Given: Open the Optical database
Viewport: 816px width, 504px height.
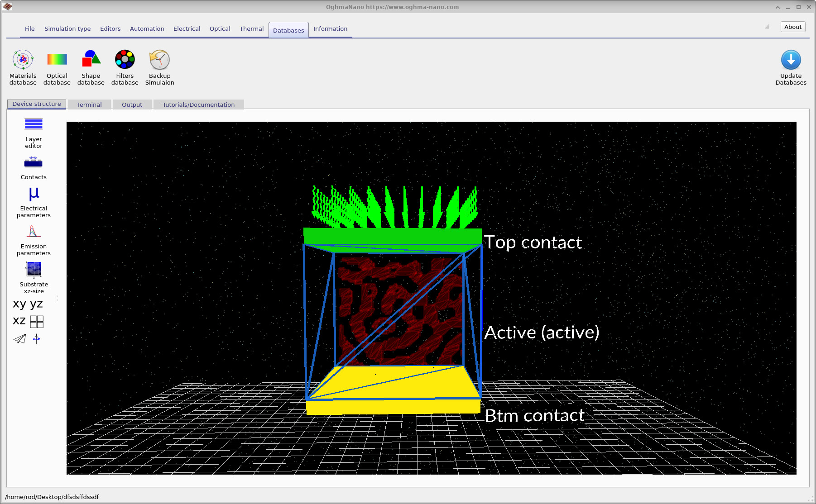Looking at the screenshot, I should pyautogui.click(x=57, y=67).
